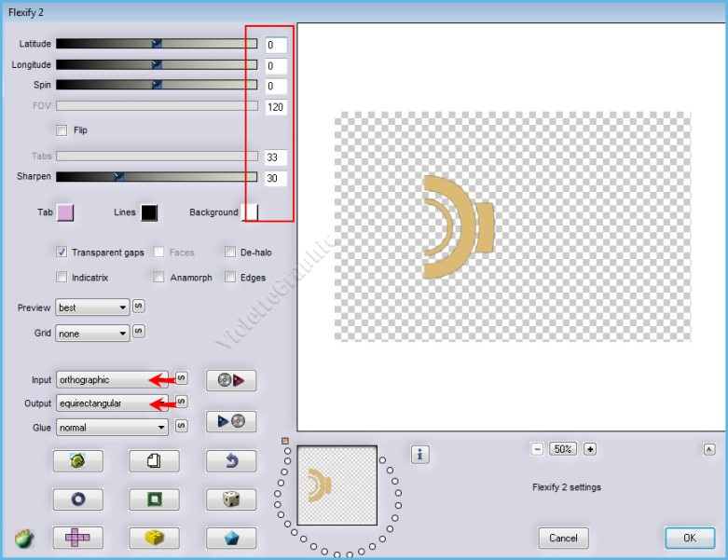
Task: Click the blue pentagon button
Action: point(230,538)
